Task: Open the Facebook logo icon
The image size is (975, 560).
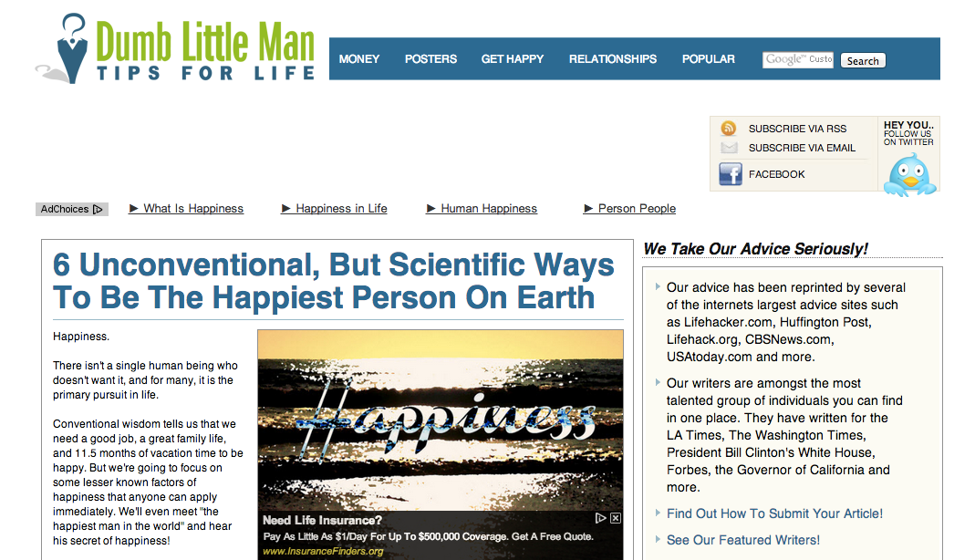Action: (x=731, y=174)
